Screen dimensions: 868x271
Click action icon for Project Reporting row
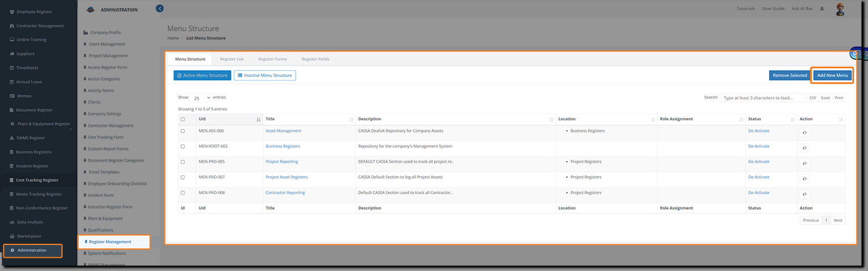(805, 164)
